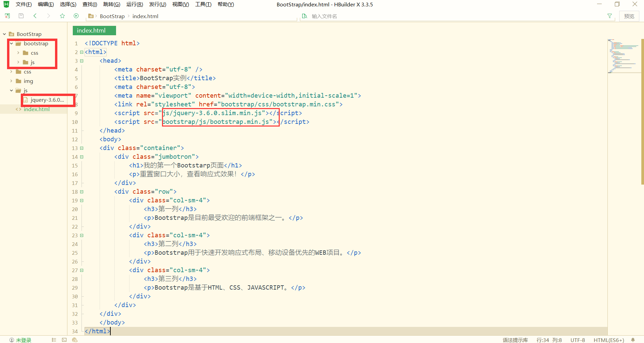Expand the js folder inside bootstrap
This screenshot has width=644, height=343.
click(18, 62)
